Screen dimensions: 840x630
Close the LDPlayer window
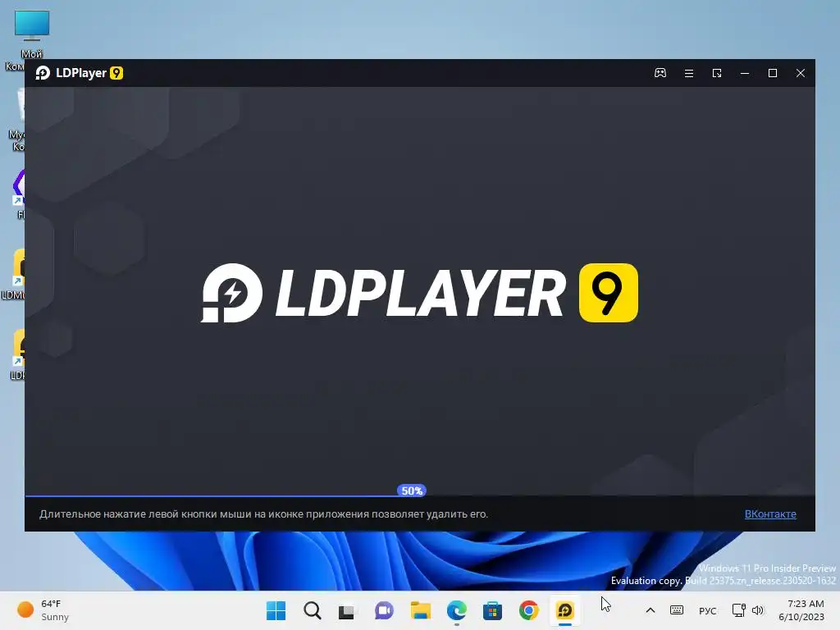click(x=801, y=73)
